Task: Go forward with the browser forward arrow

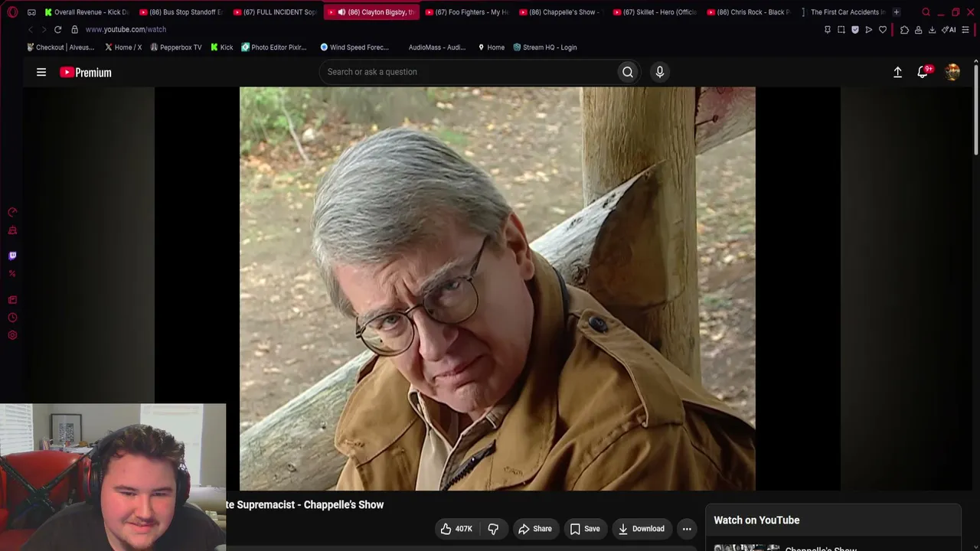Action: click(44, 29)
